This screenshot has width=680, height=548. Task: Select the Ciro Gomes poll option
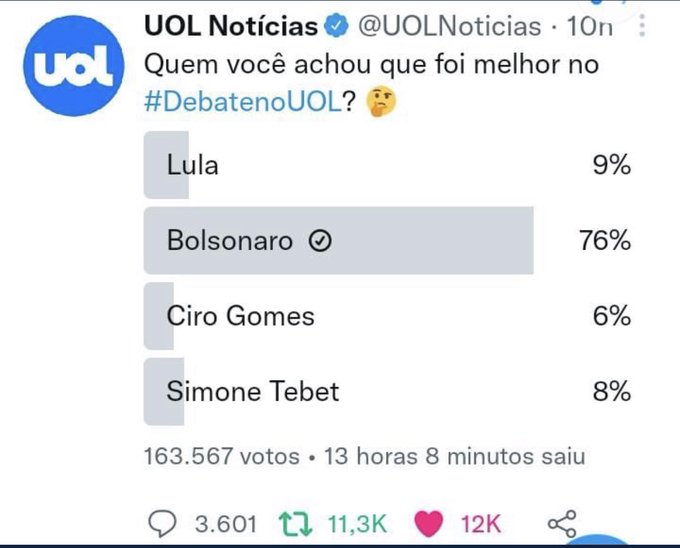[x=240, y=316]
